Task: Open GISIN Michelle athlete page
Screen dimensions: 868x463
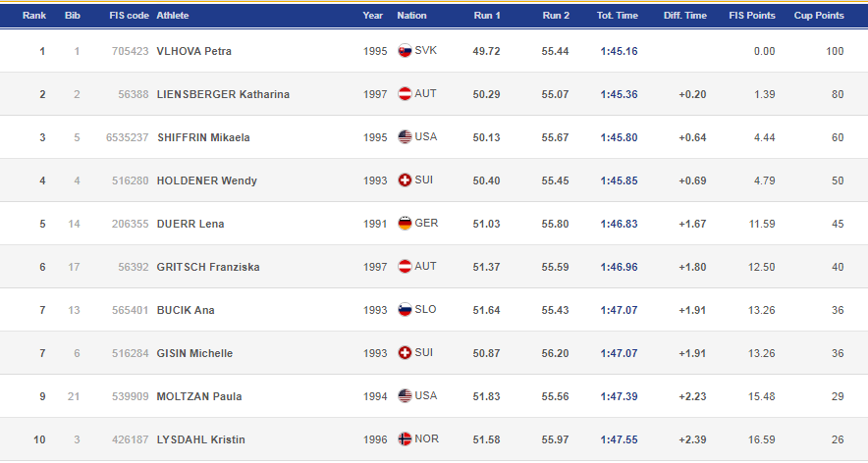Action: point(194,353)
